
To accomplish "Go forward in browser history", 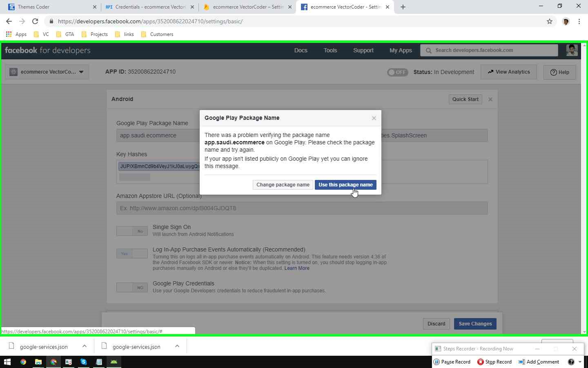I will pyautogui.click(x=22, y=21).
